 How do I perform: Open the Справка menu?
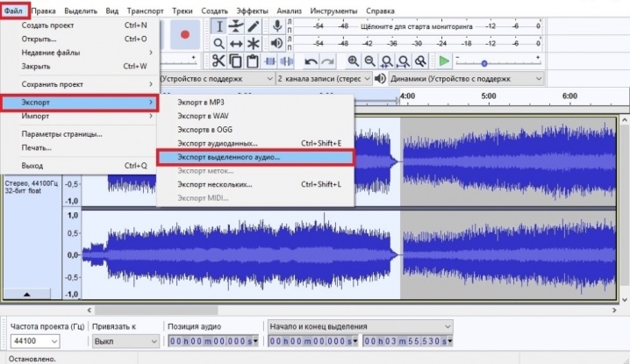click(380, 11)
